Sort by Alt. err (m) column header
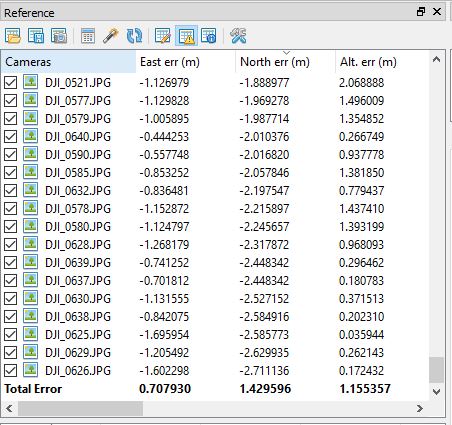 pos(382,62)
